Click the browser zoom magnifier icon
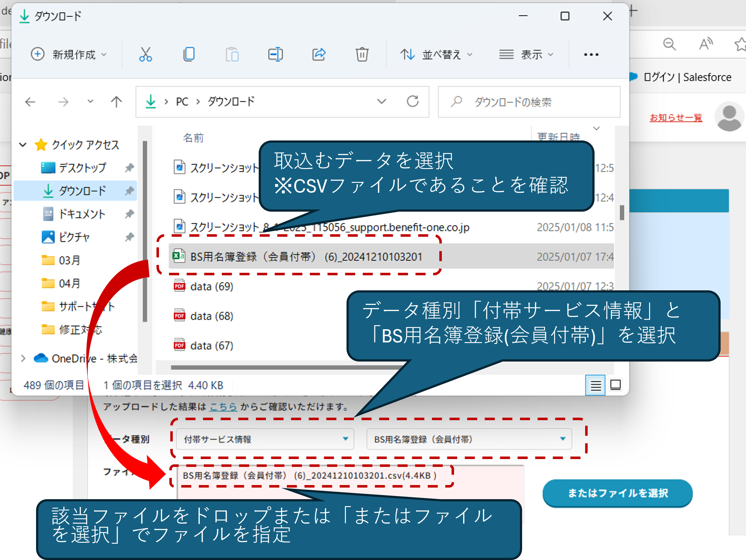Image resolution: width=746 pixels, height=560 pixels. click(x=669, y=44)
